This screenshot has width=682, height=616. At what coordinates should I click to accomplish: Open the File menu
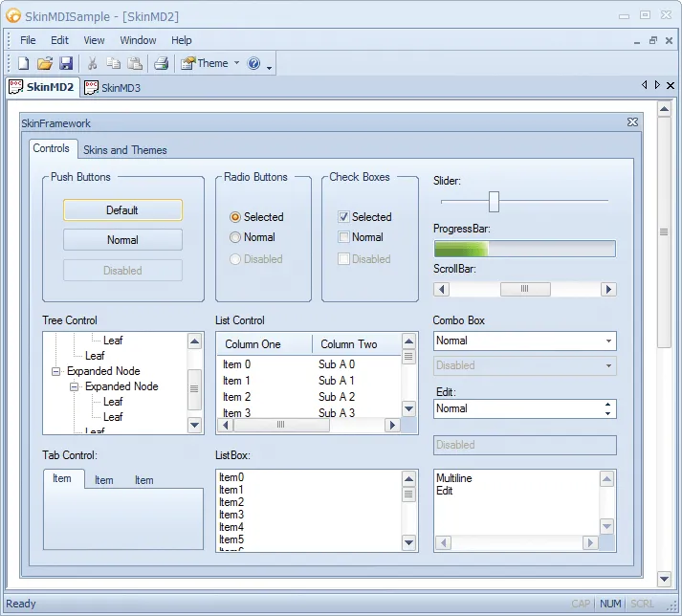28,40
